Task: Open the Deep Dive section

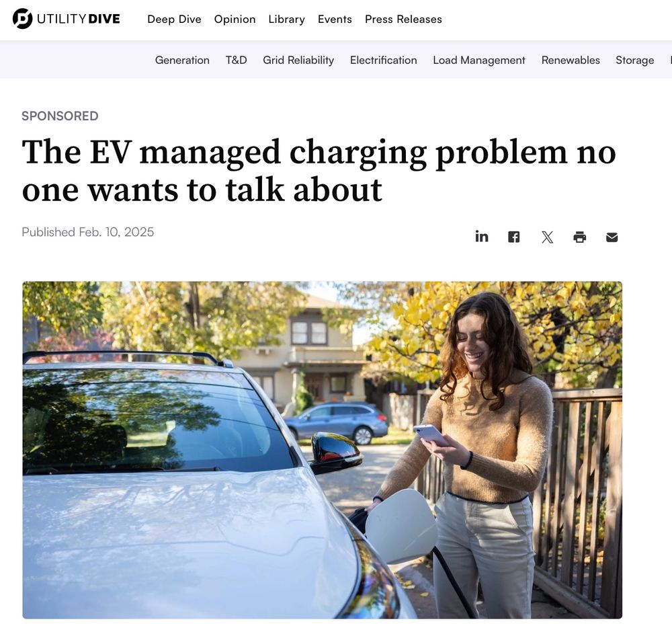Action: tap(175, 19)
